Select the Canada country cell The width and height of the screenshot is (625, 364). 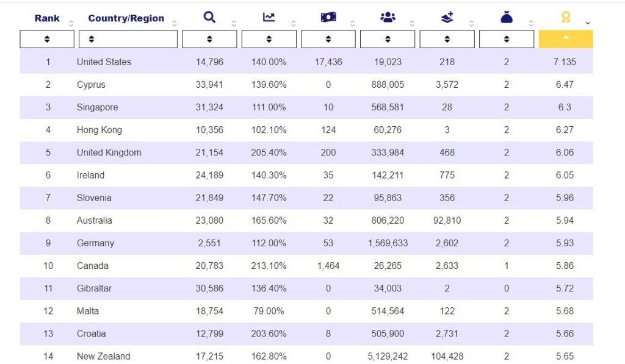point(93,266)
